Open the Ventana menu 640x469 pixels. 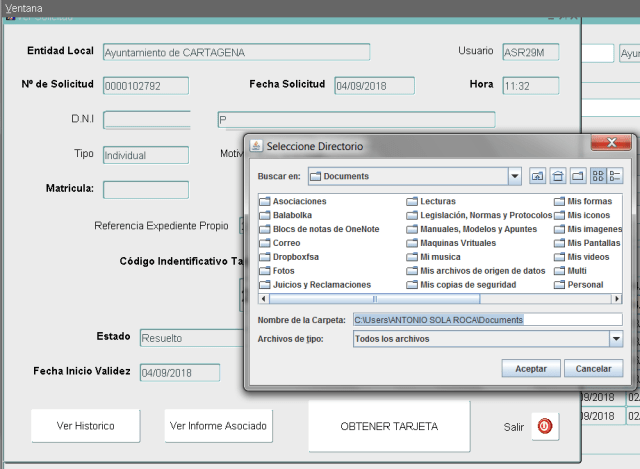point(24,8)
